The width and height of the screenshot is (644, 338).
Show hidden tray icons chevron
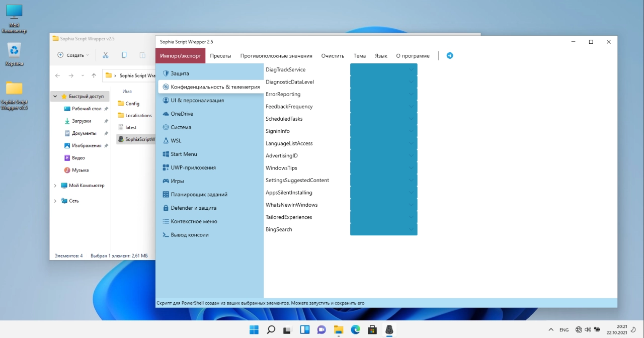point(550,330)
